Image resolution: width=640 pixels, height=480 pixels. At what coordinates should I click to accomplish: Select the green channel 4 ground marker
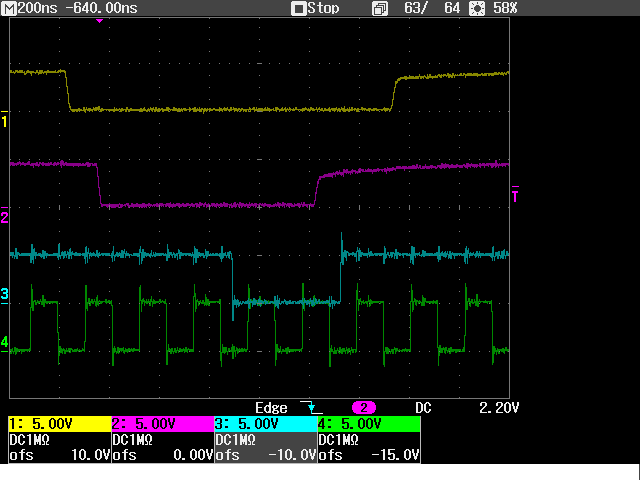click(x=5, y=343)
